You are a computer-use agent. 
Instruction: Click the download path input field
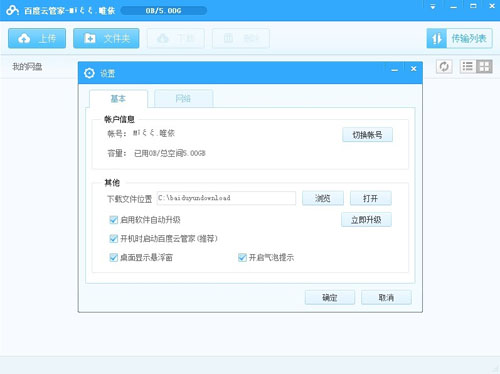tap(226, 198)
